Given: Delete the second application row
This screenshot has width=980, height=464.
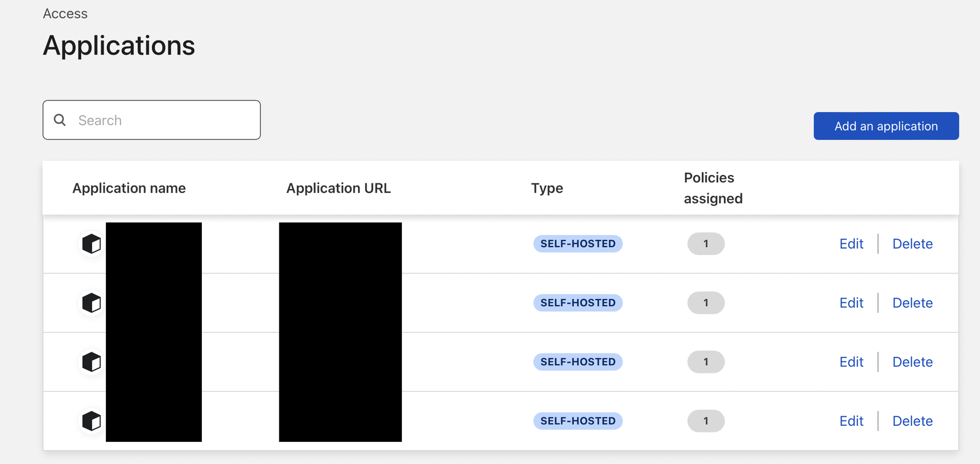Looking at the screenshot, I should click(912, 303).
